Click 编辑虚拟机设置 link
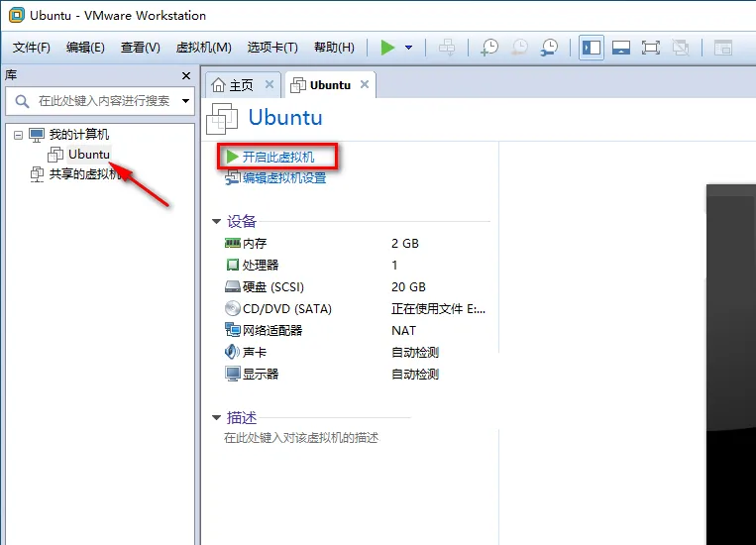756x545 pixels. coord(284,178)
